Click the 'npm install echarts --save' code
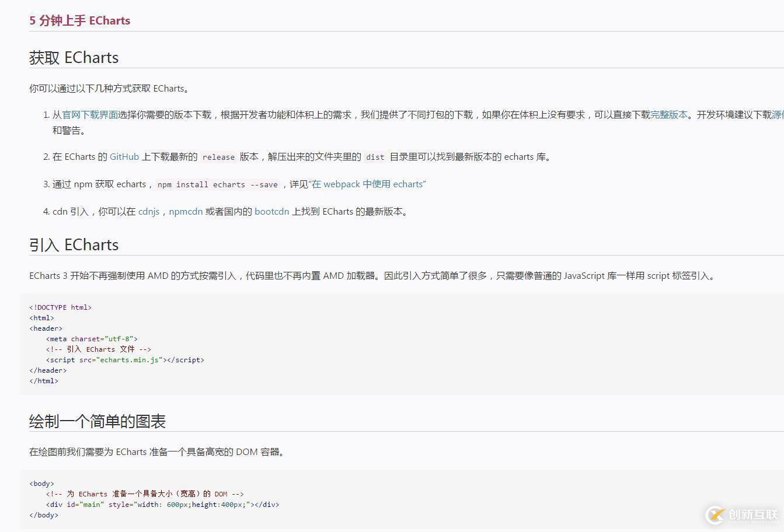 pos(218,185)
